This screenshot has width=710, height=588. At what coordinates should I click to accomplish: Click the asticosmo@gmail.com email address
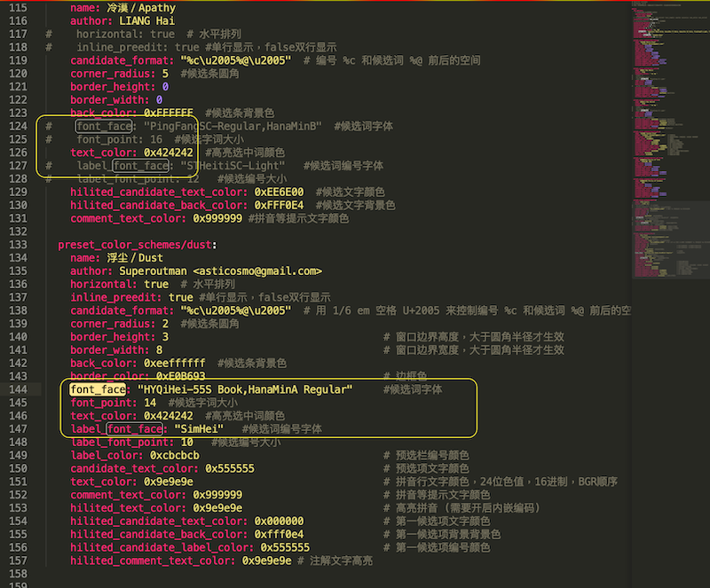click(x=257, y=271)
